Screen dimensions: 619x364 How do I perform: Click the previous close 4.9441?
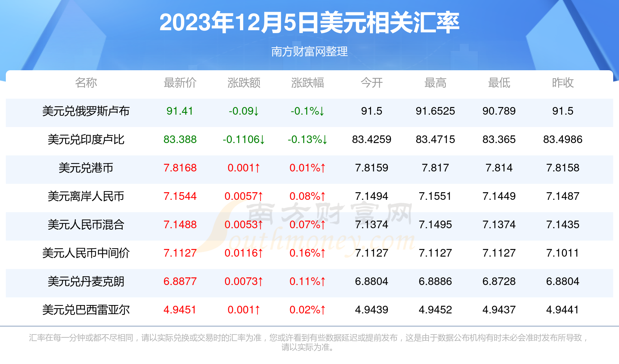click(x=563, y=310)
